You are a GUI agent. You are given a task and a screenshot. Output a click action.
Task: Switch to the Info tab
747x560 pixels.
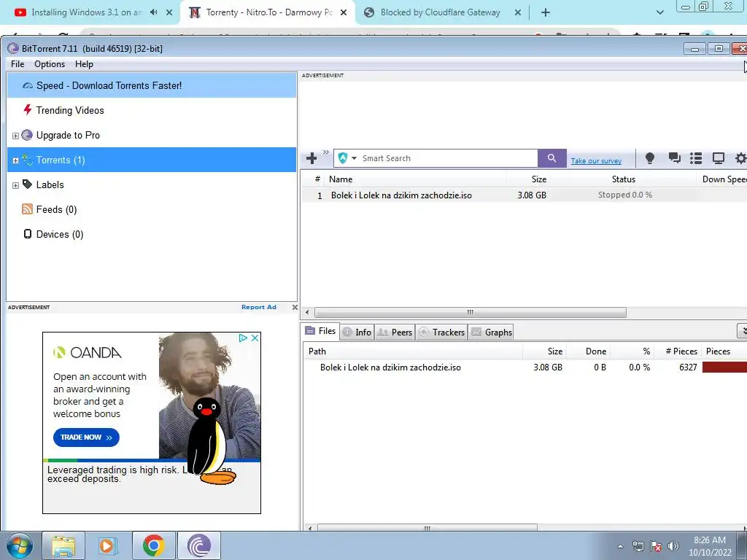click(357, 332)
